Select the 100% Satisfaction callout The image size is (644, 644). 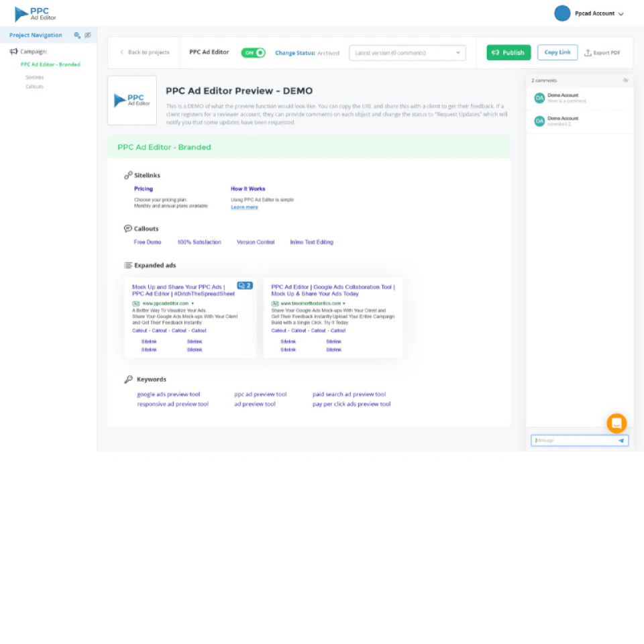coord(199,242)
